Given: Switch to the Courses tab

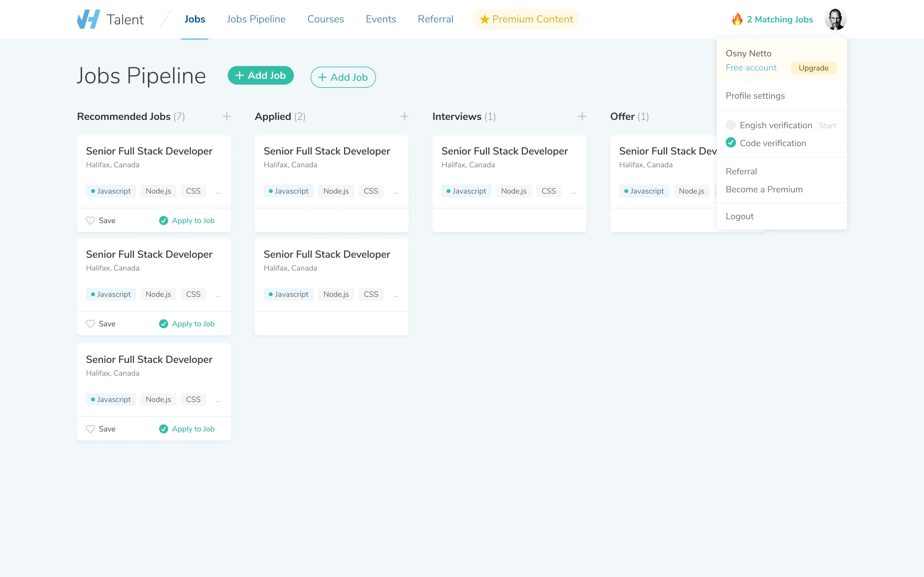Looking at the screenshot, I should 325,19.
